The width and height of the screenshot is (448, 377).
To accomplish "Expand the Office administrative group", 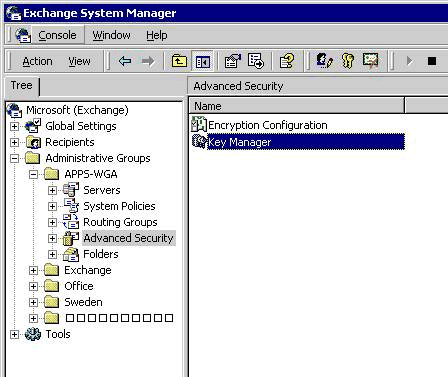I will 33,286.
